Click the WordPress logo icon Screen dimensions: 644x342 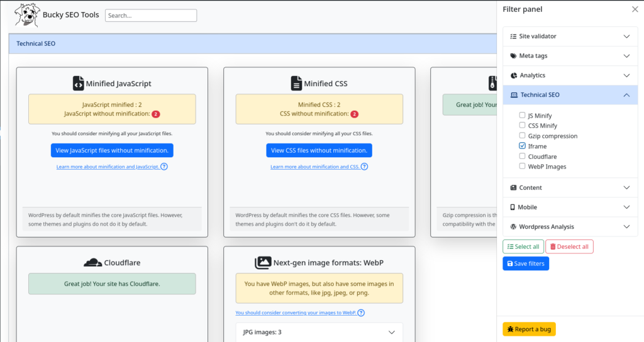(513, 226)
